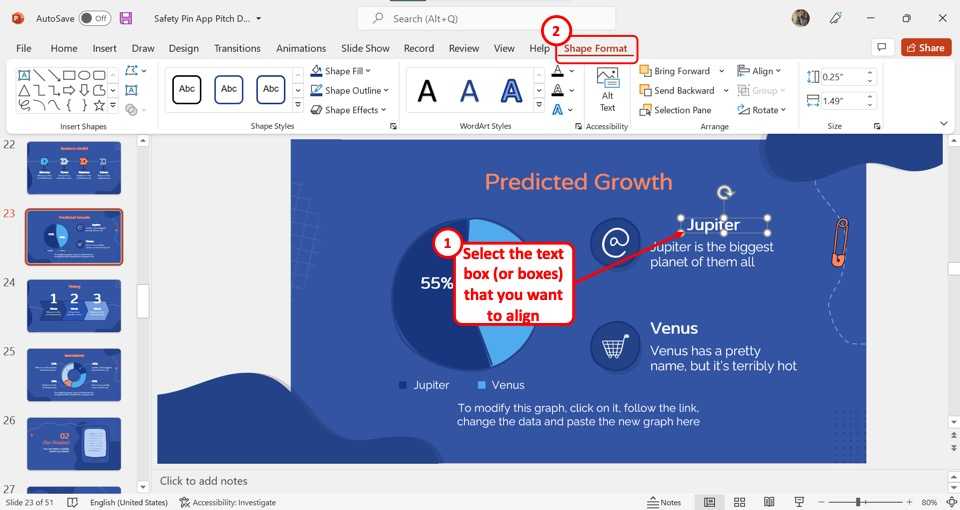Click the Save icon in title bar
This screenshot has width=960, height=510.
[x=126, y=18]
